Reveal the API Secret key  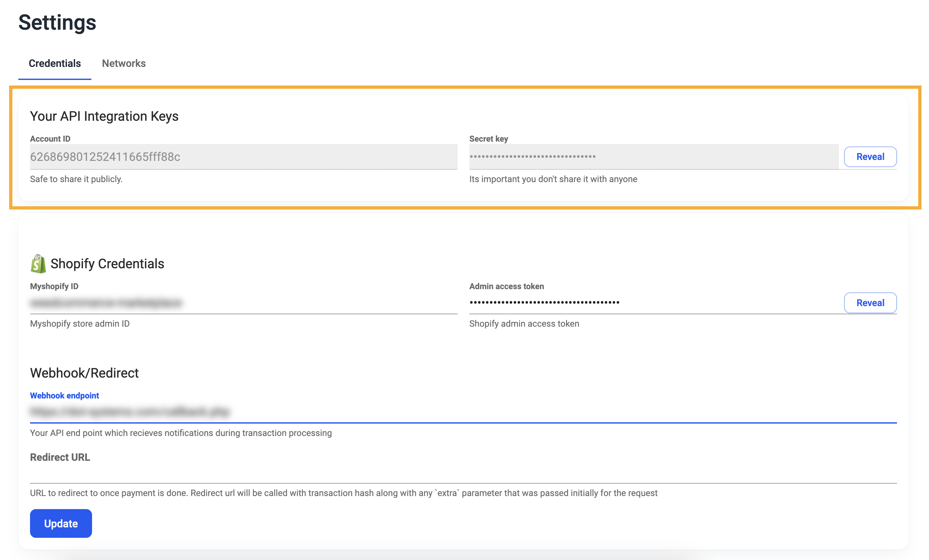[870, 157]
